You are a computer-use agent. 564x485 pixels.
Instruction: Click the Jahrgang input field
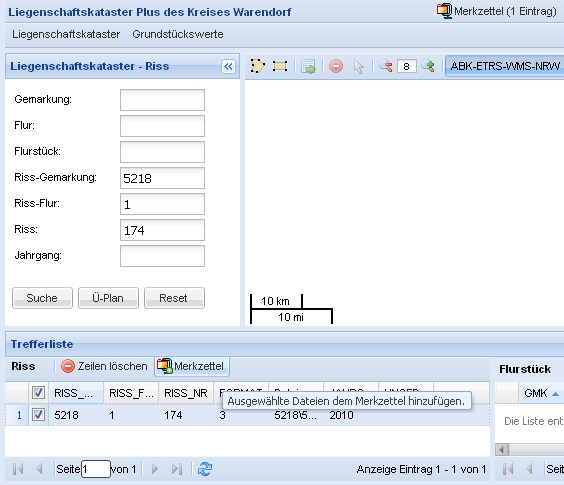pyautogui.click(x=162, y=256)
